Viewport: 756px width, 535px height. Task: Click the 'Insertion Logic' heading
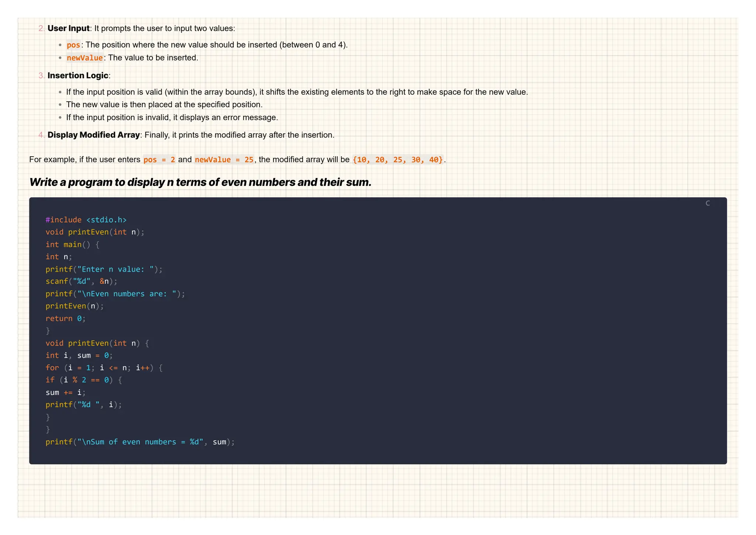(78, 76)
